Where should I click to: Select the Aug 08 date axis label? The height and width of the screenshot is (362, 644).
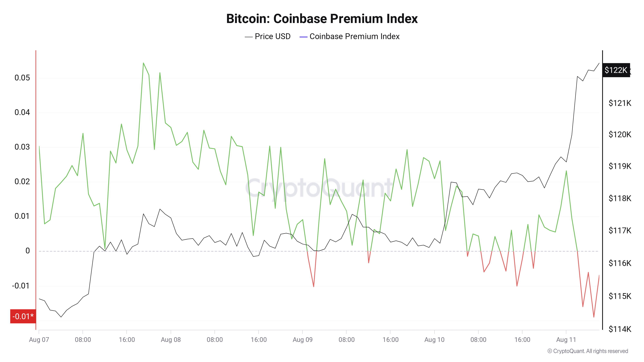tap(171, 339)
